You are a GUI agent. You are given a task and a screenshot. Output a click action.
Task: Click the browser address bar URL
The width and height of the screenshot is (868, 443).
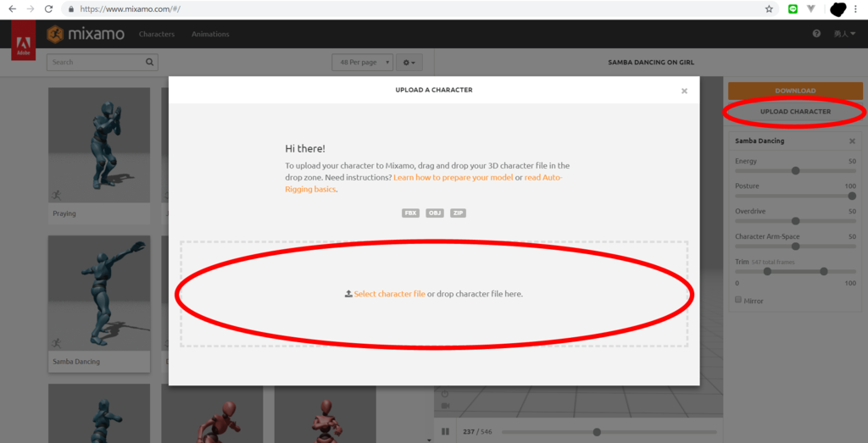pyautogui.click(x=130, y=9)
